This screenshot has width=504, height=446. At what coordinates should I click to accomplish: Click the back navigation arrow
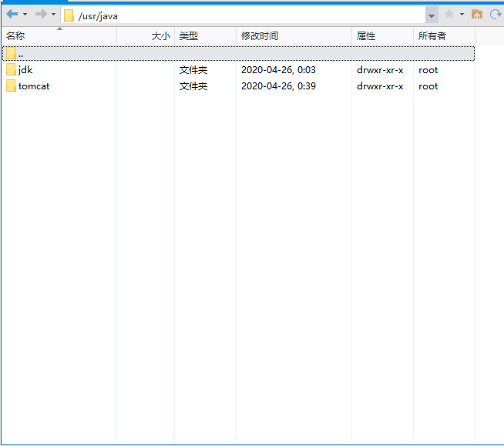pyautogui.click(x=12, y=14)
